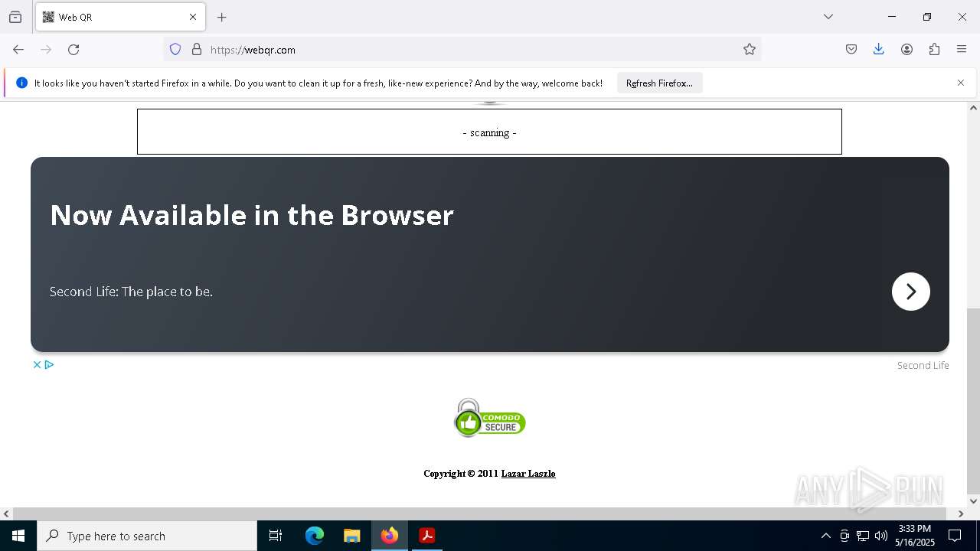Close the ad with X icon
This screenshot has height=551, width=980.
coord(37,365)
